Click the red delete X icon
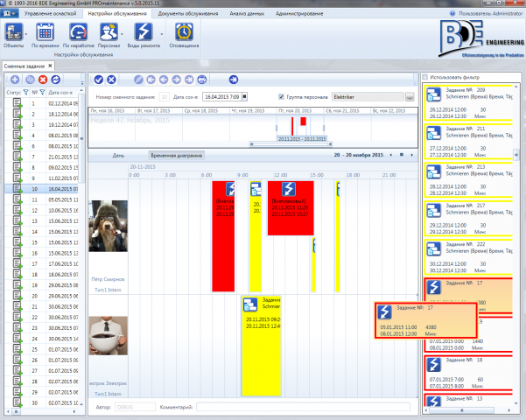Viewport: 526px width, 420px height. pyautogui.click(x=43, y=80)
